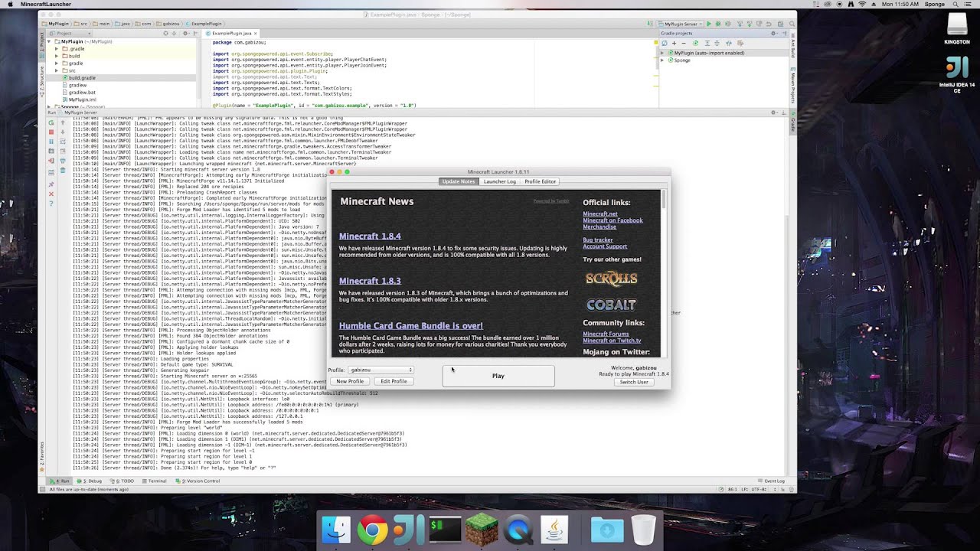Screen dimensions: 980x551
Task: Switch to the Update Notes tab
Action: [x=458, y=181]
